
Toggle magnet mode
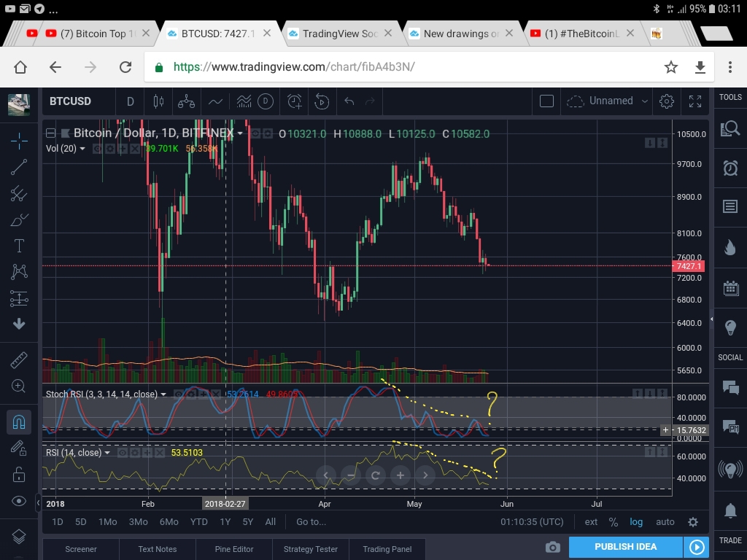pyautogui.click(x=19, y=422)
